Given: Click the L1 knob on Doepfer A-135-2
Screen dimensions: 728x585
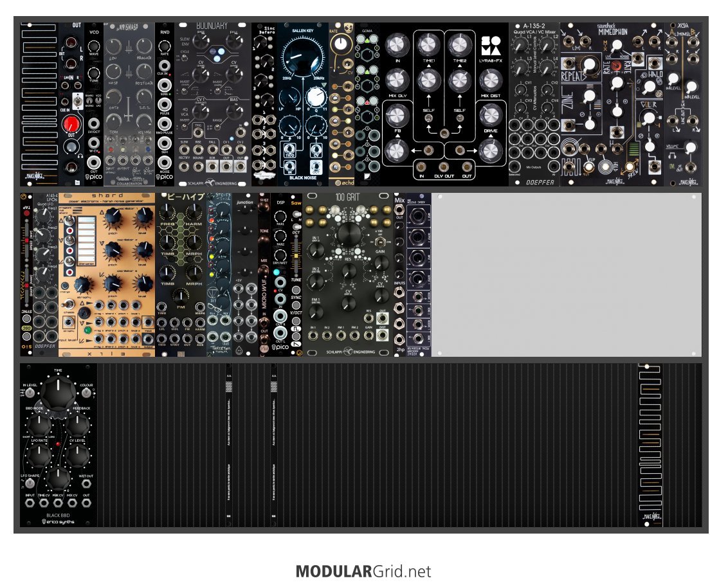Looking at the screenshot, I should click(521, 44).
